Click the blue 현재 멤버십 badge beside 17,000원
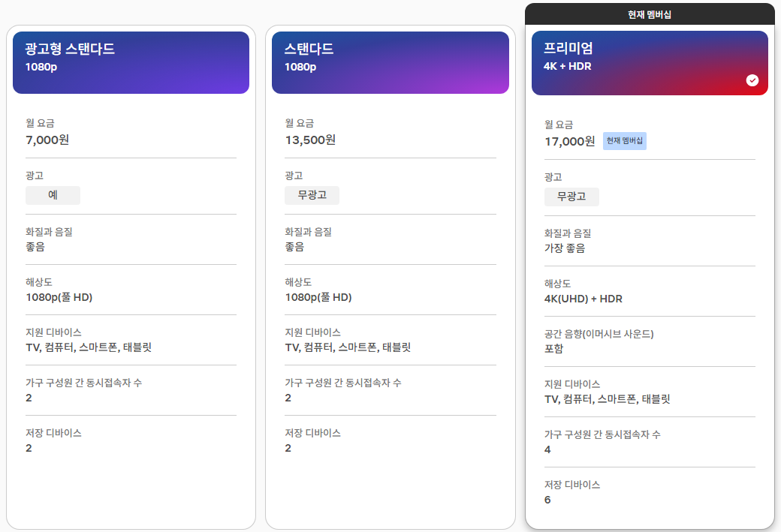Image resolution: width=781 pixels, height=532 pixels. coord(625,141)
